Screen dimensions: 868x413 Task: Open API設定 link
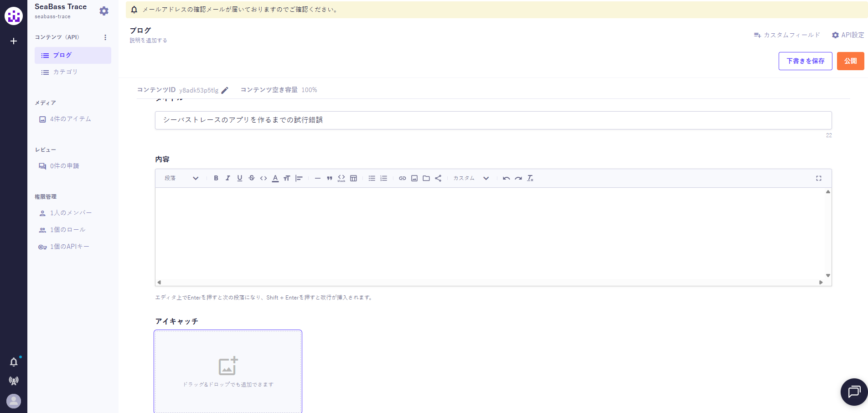coord(848,35)
